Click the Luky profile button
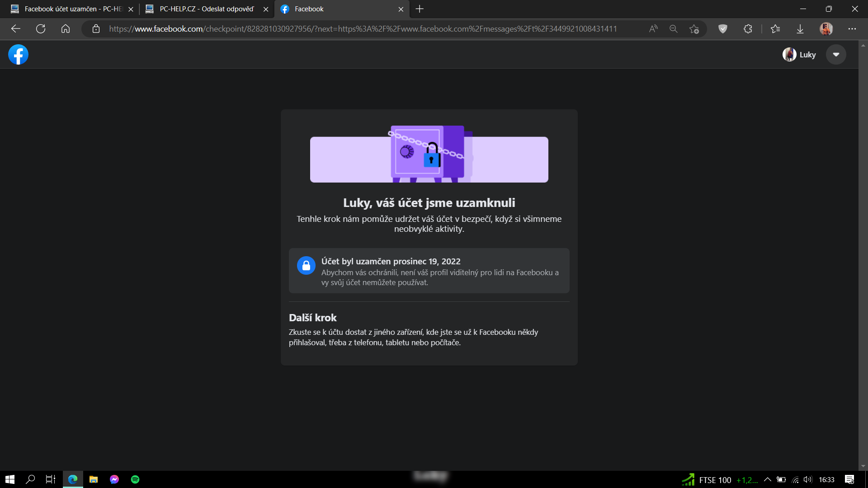Viewport: 868px width, 488px height. (x=799, y=55)
